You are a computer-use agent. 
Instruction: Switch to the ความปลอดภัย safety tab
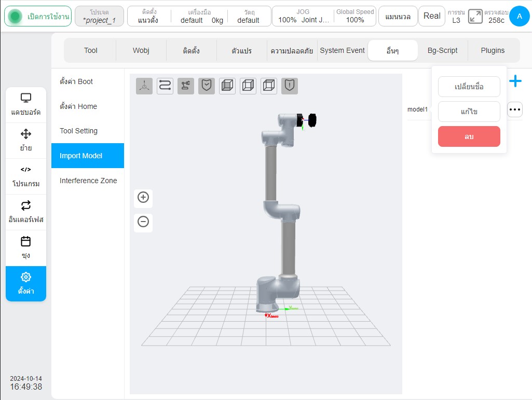tap(292, 50)
